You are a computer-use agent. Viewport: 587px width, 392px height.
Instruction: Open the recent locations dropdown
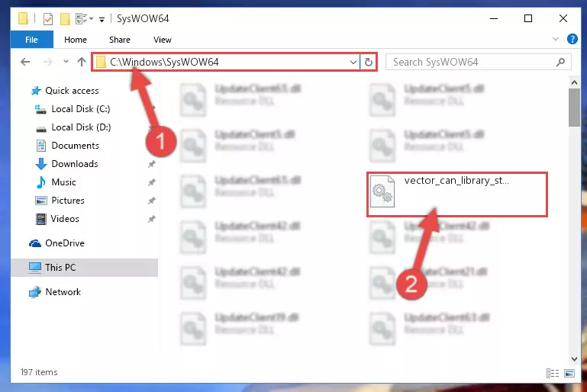tap(66, 61)
